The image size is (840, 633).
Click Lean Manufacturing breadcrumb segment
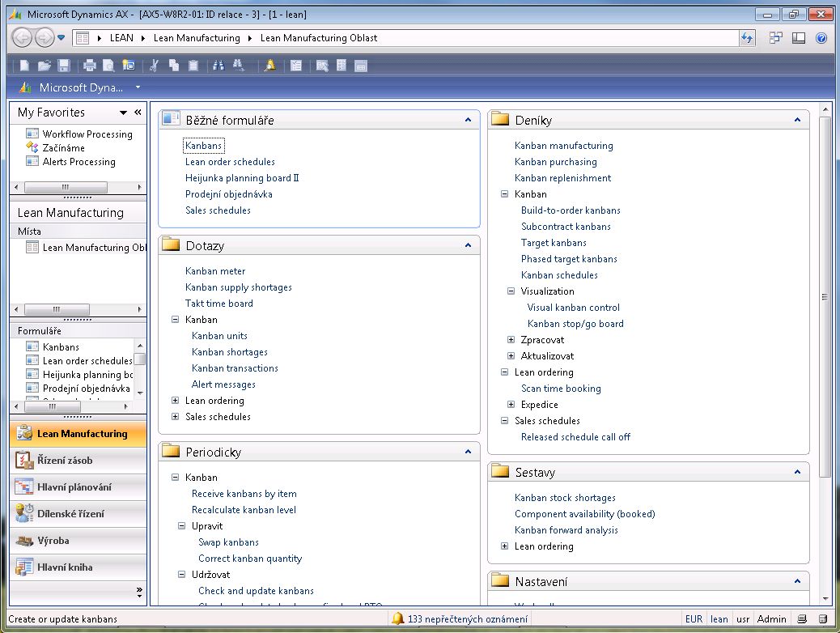click(x=197, y=37)
